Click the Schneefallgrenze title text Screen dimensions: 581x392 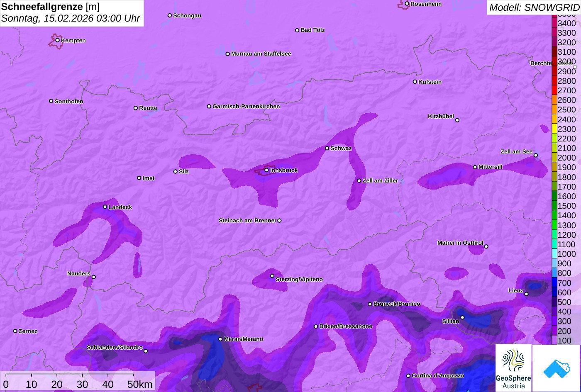pyautogui.click(x=42, y=7)
